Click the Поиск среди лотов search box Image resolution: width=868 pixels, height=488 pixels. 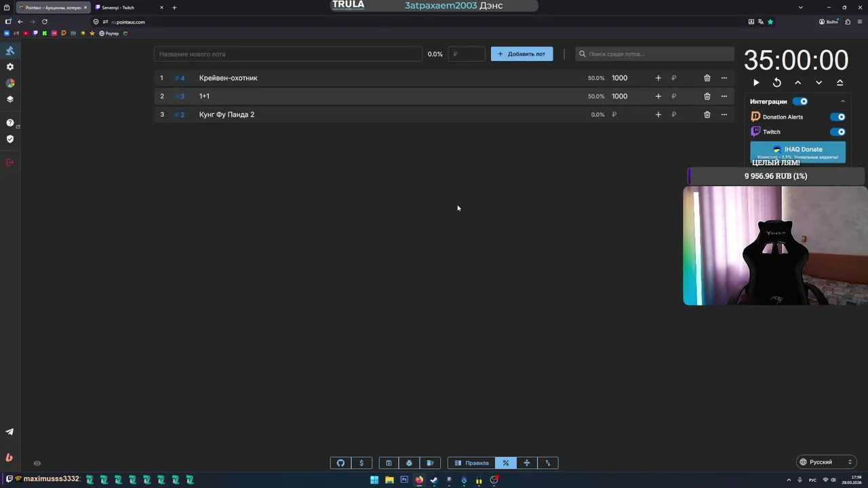pos(655,54)
